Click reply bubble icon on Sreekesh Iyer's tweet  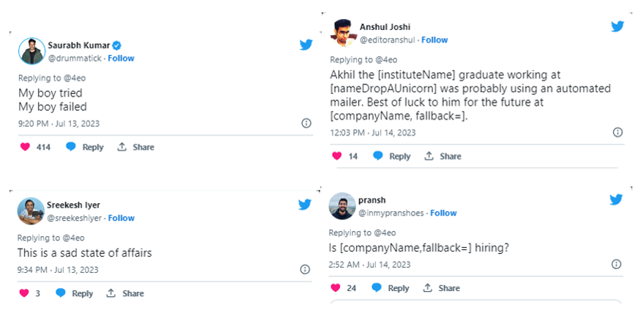pos(61,293)
